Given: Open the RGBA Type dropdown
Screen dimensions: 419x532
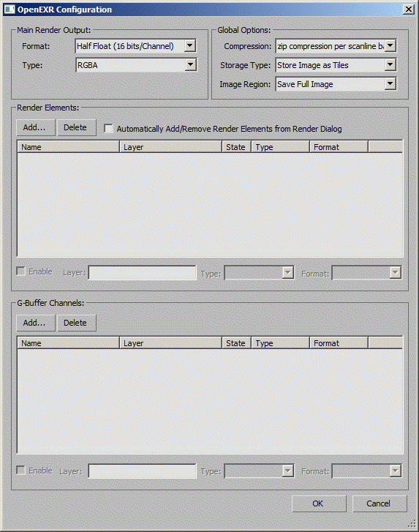Looking at the screenshot, I should [x=135, y=65].
